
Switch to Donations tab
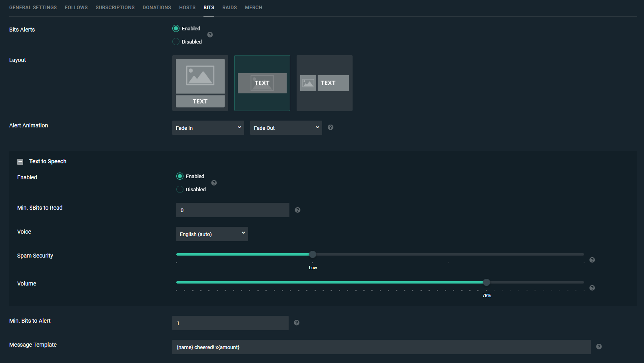tap(157, 8)
